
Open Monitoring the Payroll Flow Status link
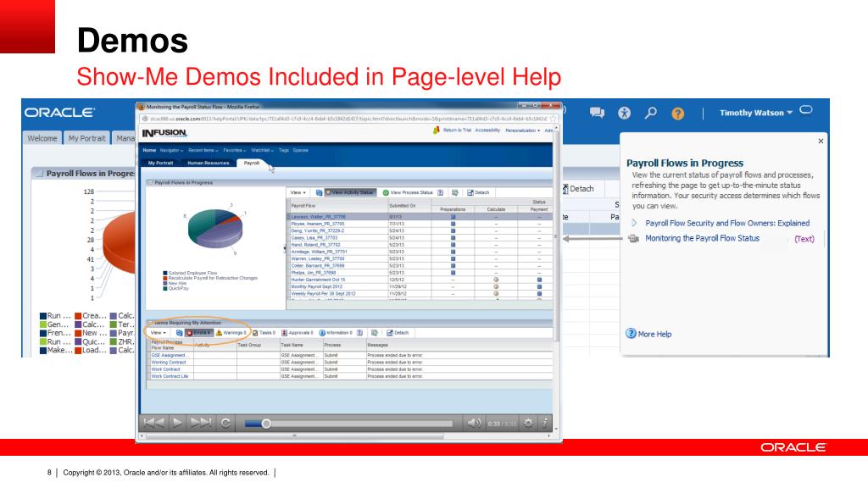click(702, 238)
